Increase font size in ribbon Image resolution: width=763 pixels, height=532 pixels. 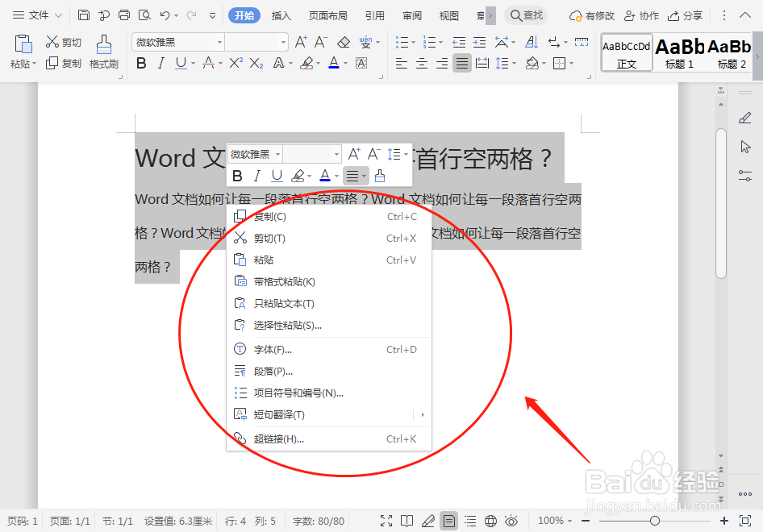tap(301, 42)
